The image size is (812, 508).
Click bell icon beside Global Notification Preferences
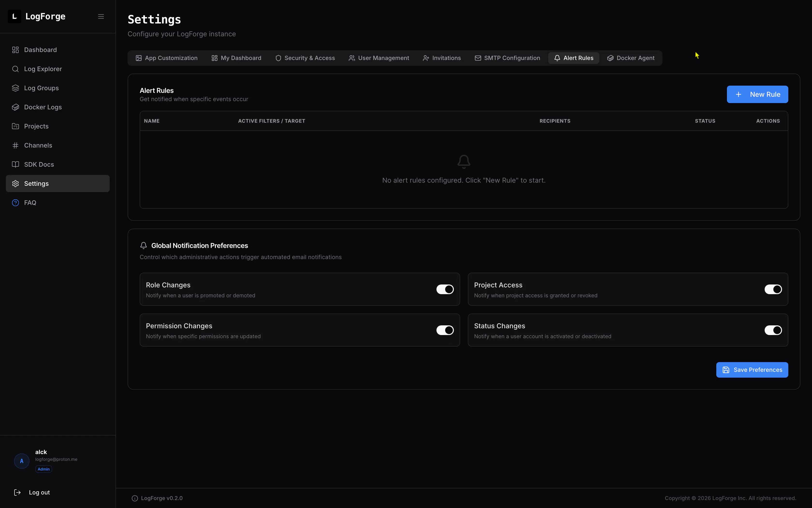(144, 246)
